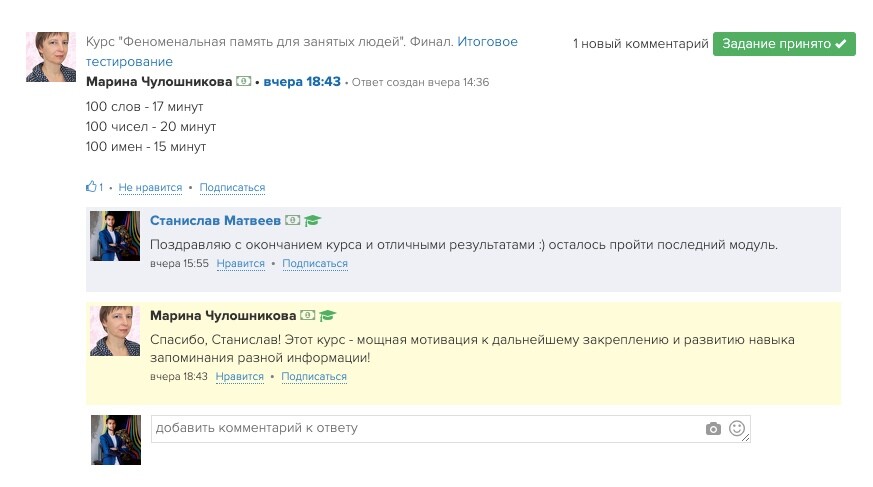The height and width of the screenshot is (487, 873).
Task: Click Нравится under Марина's comment
Action: point(239,376)
